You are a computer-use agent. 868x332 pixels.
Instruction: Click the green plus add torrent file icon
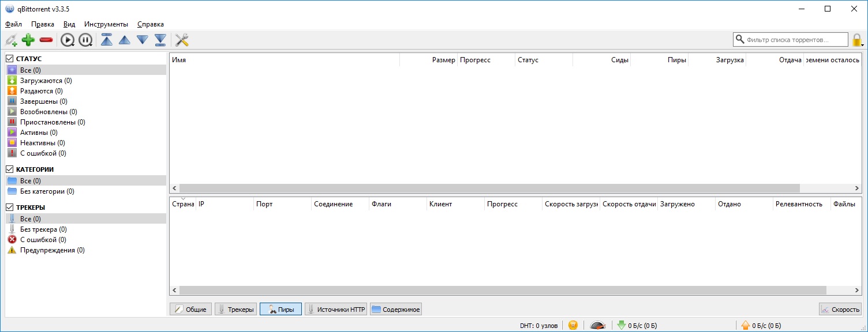pos(28,40)
